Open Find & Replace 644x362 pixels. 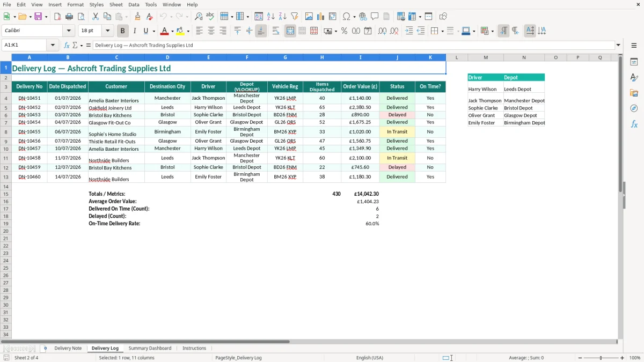tap(199, 17)
